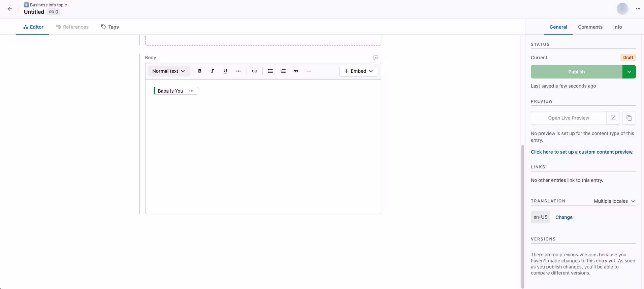Click the Draft status badge
Screen dimensions: 644x289
(628, 58)
